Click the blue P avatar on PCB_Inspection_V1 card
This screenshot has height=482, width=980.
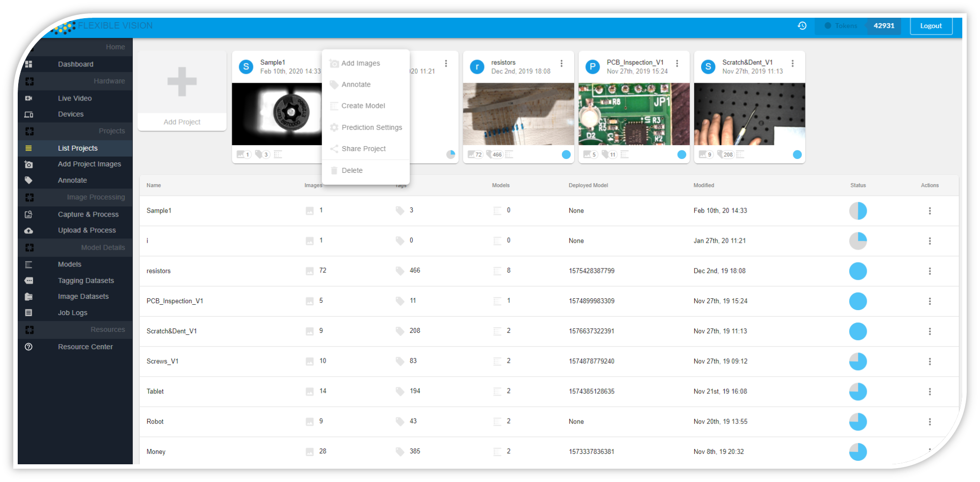(x=592, y=66)
